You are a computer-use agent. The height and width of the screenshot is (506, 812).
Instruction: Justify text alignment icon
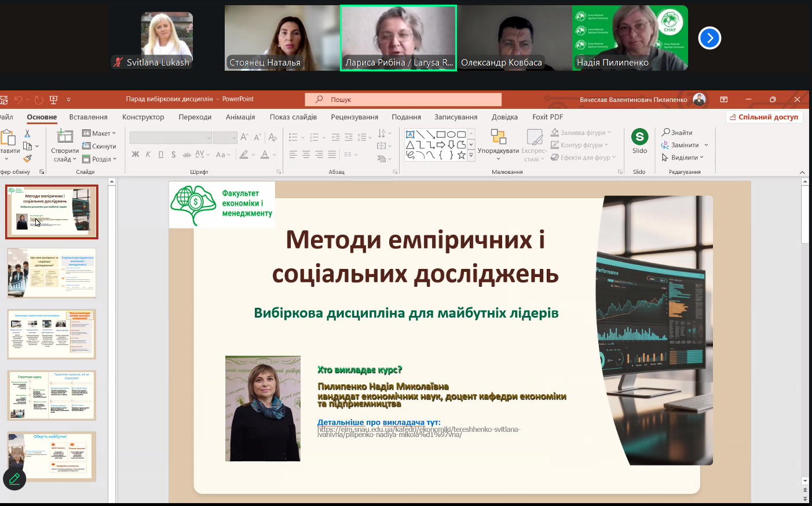click(x=332, y=155)
